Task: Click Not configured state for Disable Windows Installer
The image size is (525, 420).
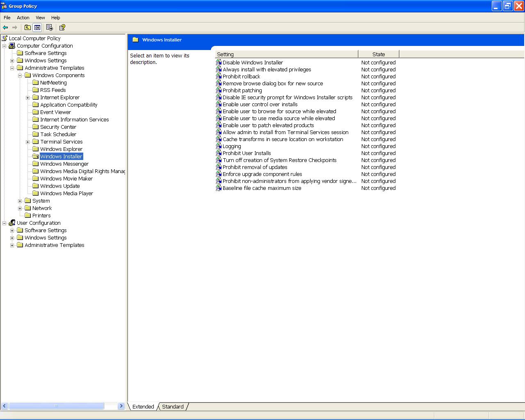Action: 378,62
